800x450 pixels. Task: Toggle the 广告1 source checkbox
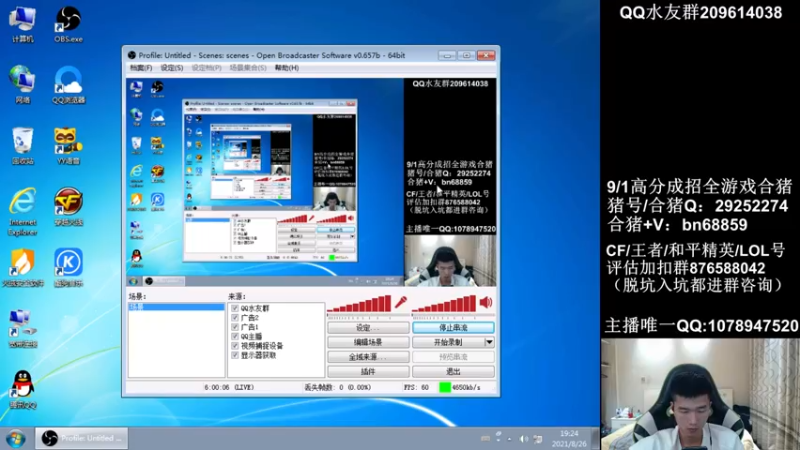point(235,327)
